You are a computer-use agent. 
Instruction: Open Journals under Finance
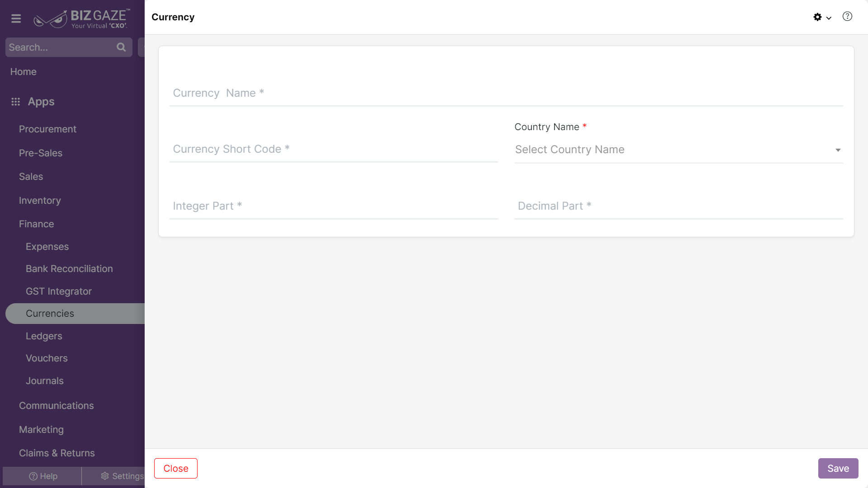(x=44, y=381)
